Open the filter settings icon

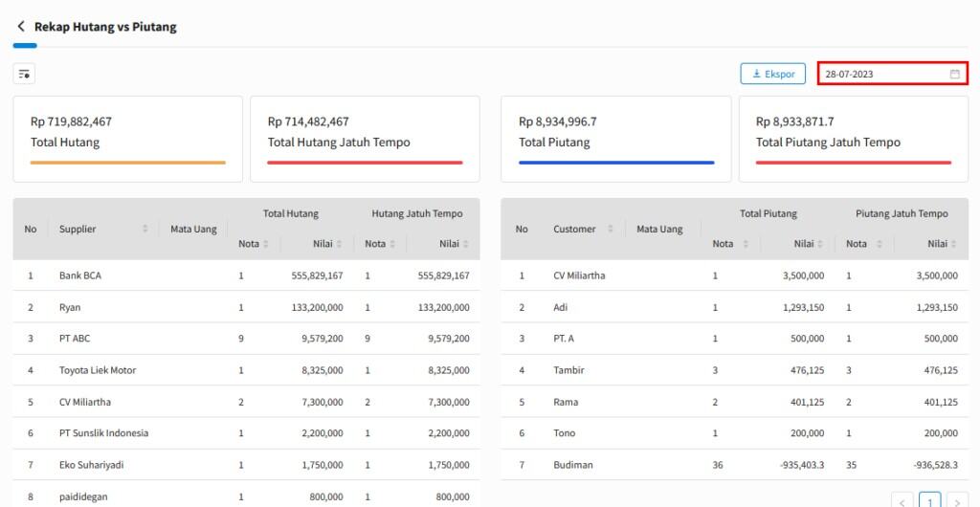pos(24,74)
